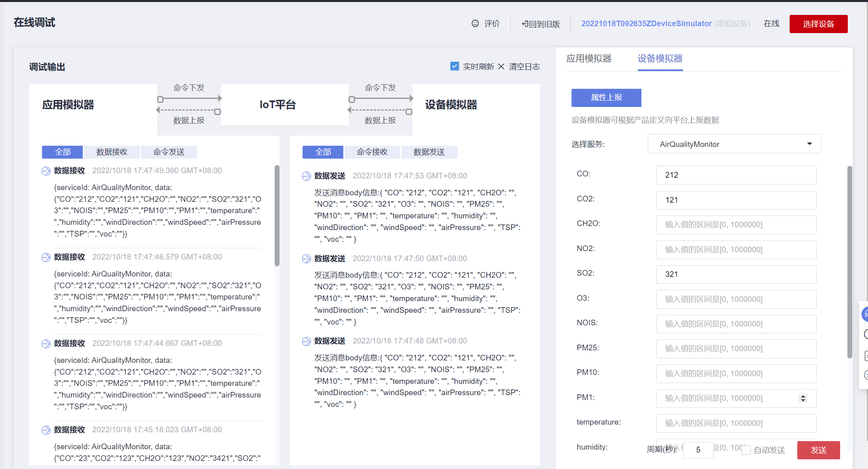Click the PM1 field stepper arrows

click(x=803, y=398)
